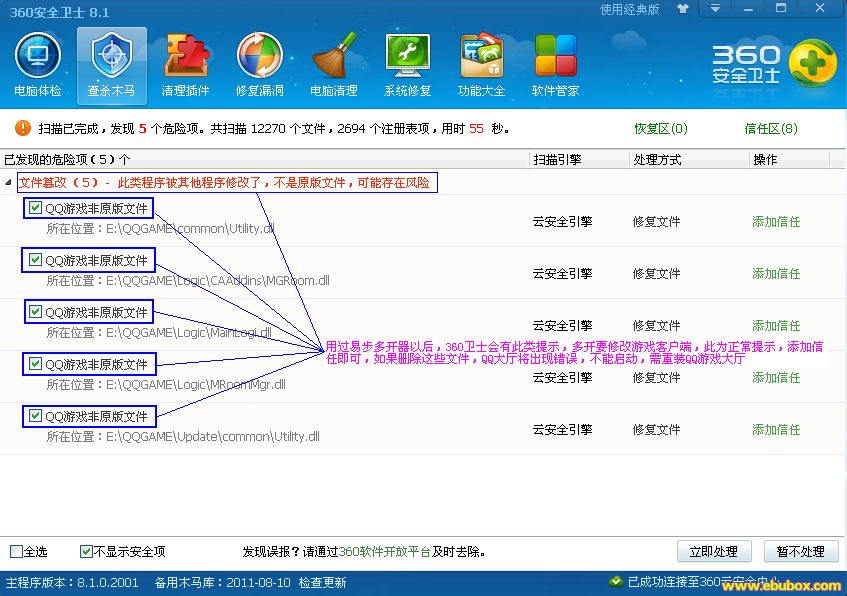Click 添加信任 for MGRoom.dll row
847x596 pixels.
tap(776, 273)
